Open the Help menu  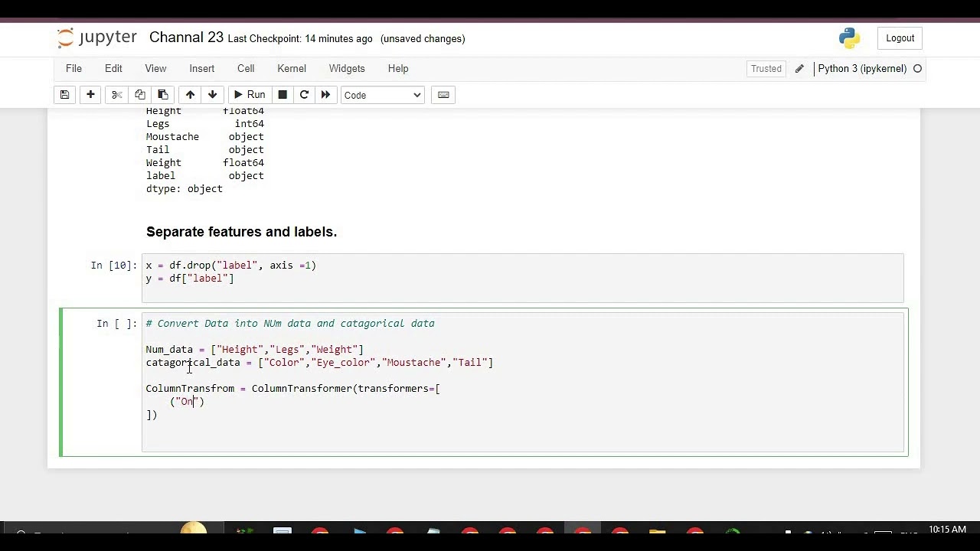click(398, 69)
